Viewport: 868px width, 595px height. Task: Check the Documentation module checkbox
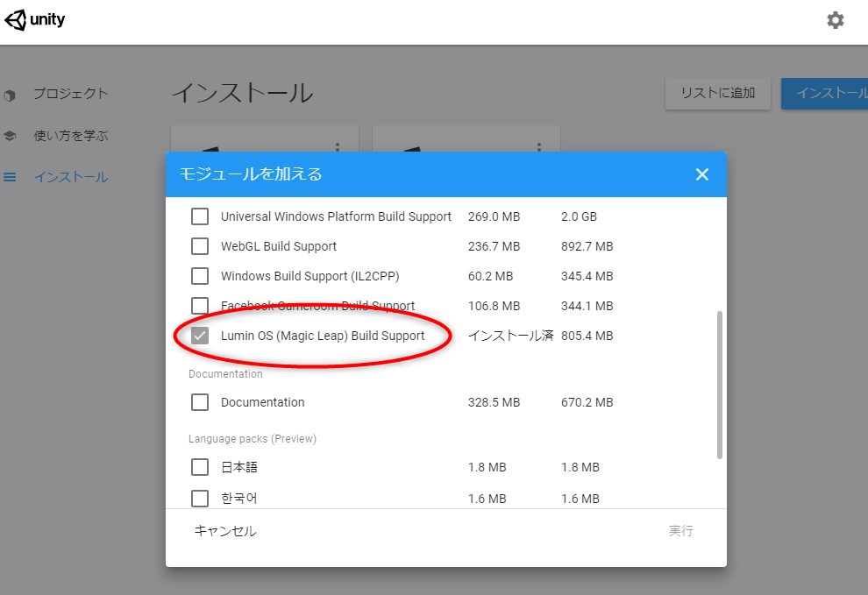(x=200, y=402)
